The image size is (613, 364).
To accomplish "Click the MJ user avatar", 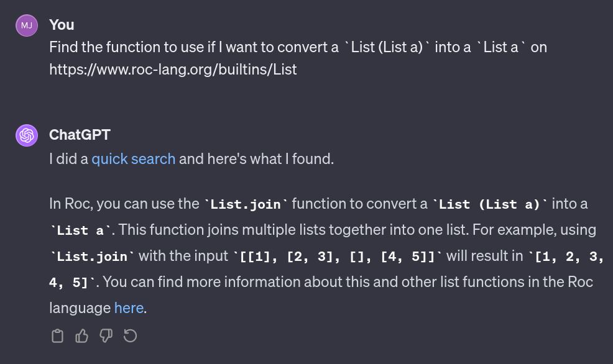I will pos(27,25).
